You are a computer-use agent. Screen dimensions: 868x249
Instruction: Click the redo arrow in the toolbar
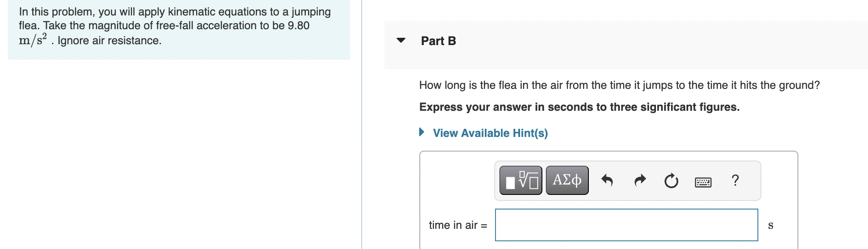[640, 180]
